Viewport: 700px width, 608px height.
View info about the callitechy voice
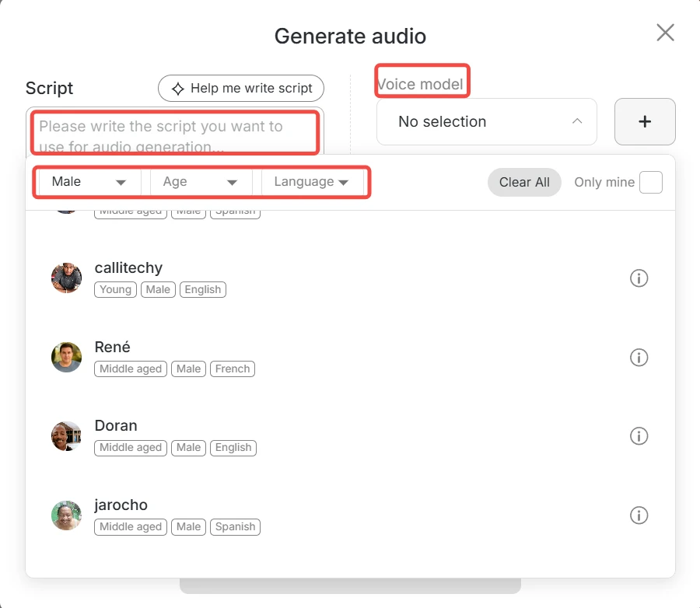pyautogui.click(x=639, y=278)
